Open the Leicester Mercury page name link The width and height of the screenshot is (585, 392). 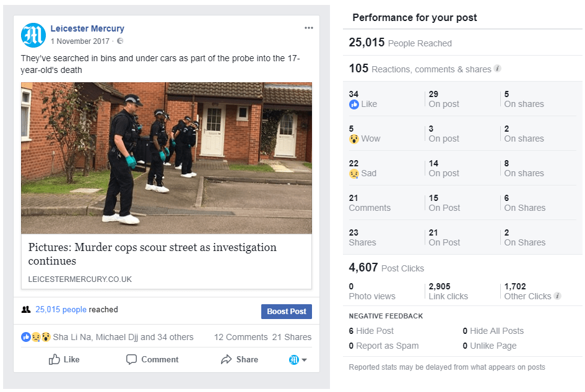(x=87, y=28)
